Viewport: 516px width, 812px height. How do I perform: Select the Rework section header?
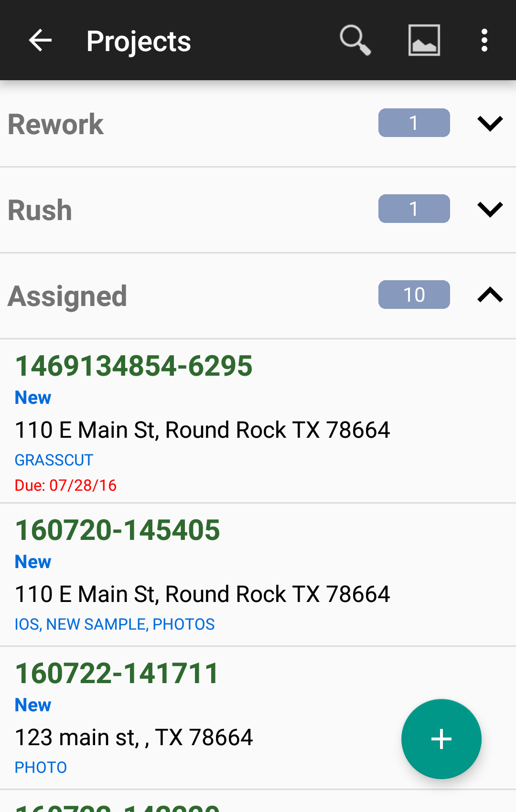tap(56, 125)
